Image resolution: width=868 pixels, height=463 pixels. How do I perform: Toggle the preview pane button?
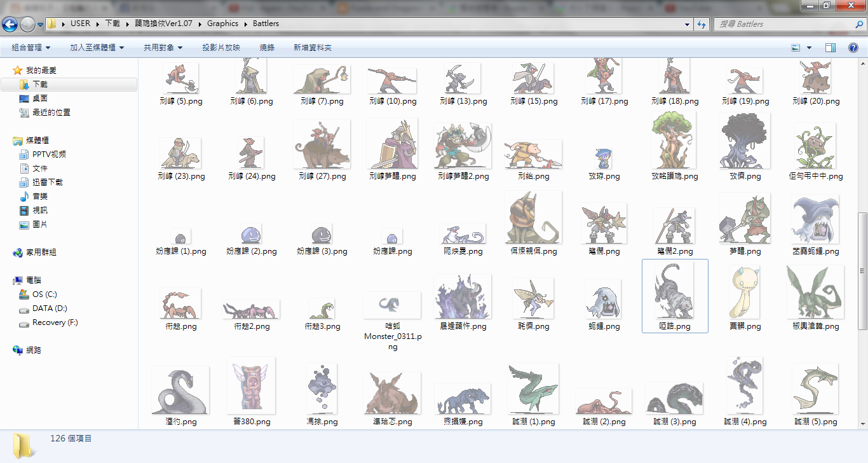pos(831,48)
